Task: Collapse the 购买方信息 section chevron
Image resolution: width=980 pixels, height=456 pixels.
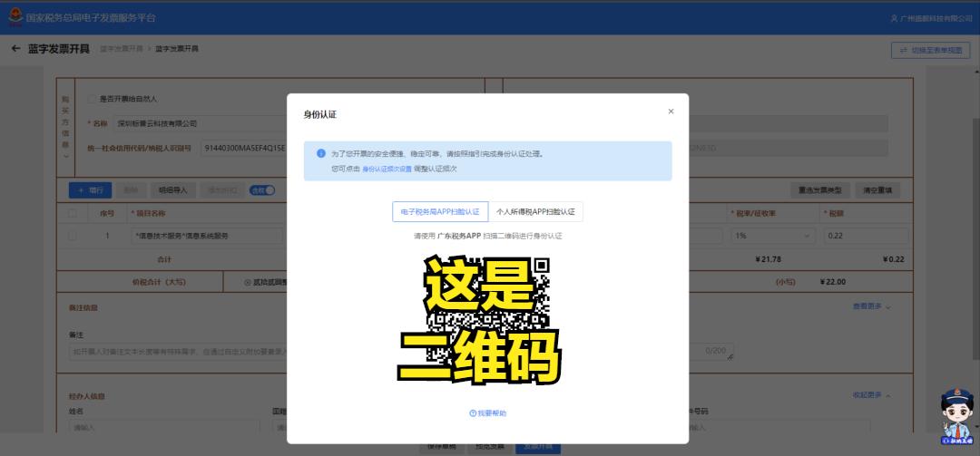Action: (65, 156)
